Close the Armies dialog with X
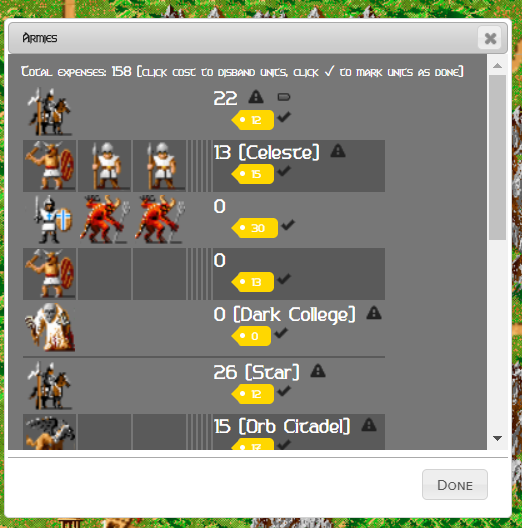Viewport: 522px width, 528px height. [490, 38]
